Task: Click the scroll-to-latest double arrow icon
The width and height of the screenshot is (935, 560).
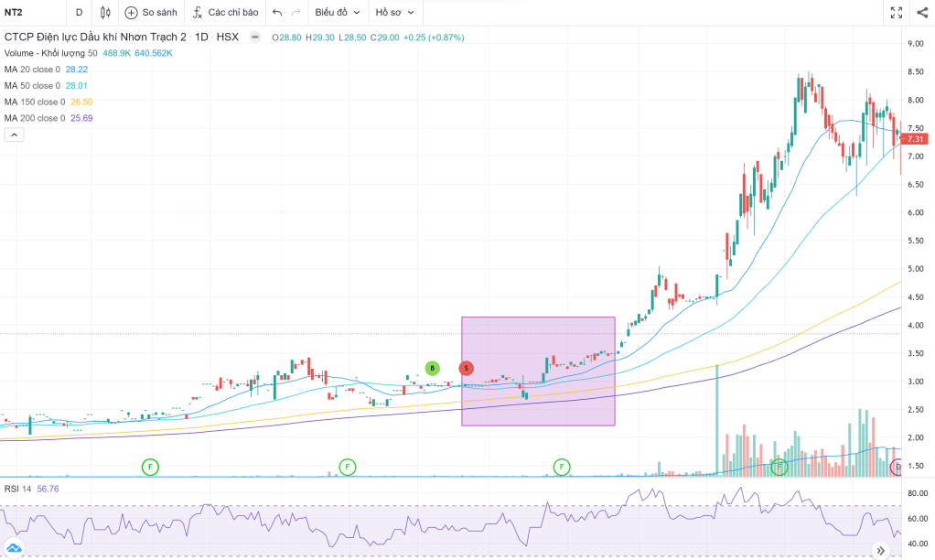Action: click(880, 551)
